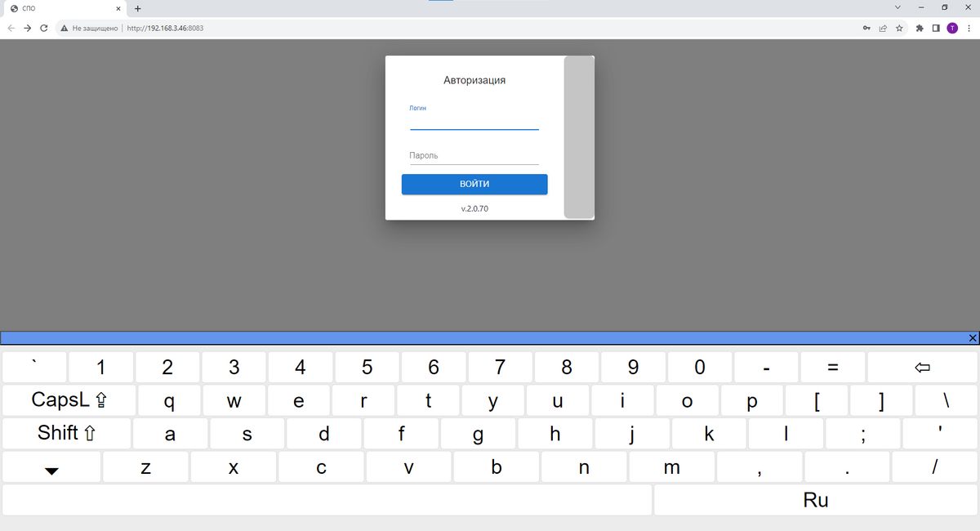Click the ВОЙТИ login button

pyautogui.click(x=474, y=185)
